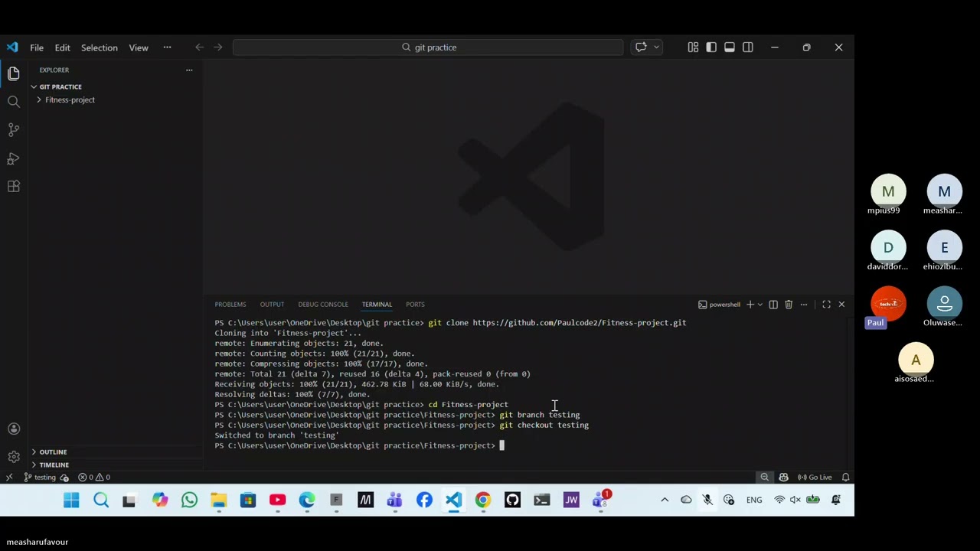Image resolution: width=980 pixels, height=551 pixels.
Task: Open errors and warnings count in status bar
Action: coord(94,478)
